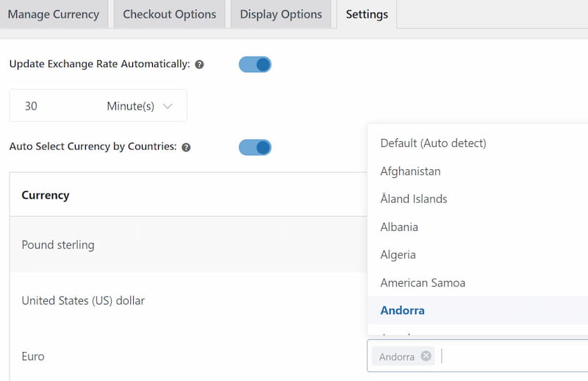Click the exchange rate interval number field
Viewport: 588px width, 381px height.
pos(51,106)
